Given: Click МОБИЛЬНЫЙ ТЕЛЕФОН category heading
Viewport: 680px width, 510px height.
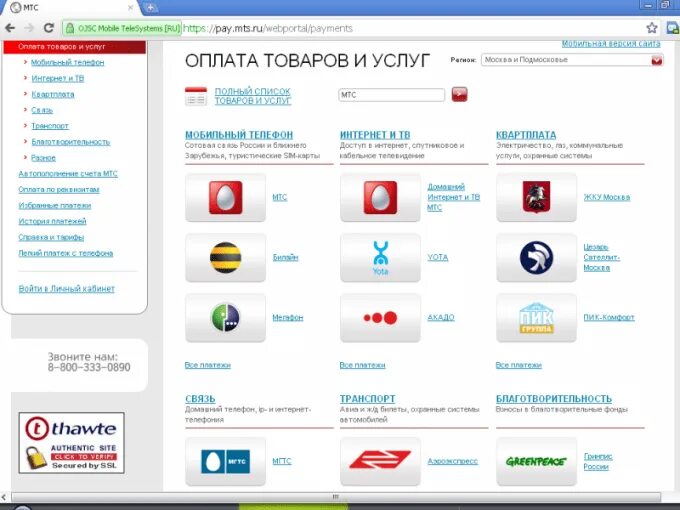Looking at the screenshot, I should 239,135.
